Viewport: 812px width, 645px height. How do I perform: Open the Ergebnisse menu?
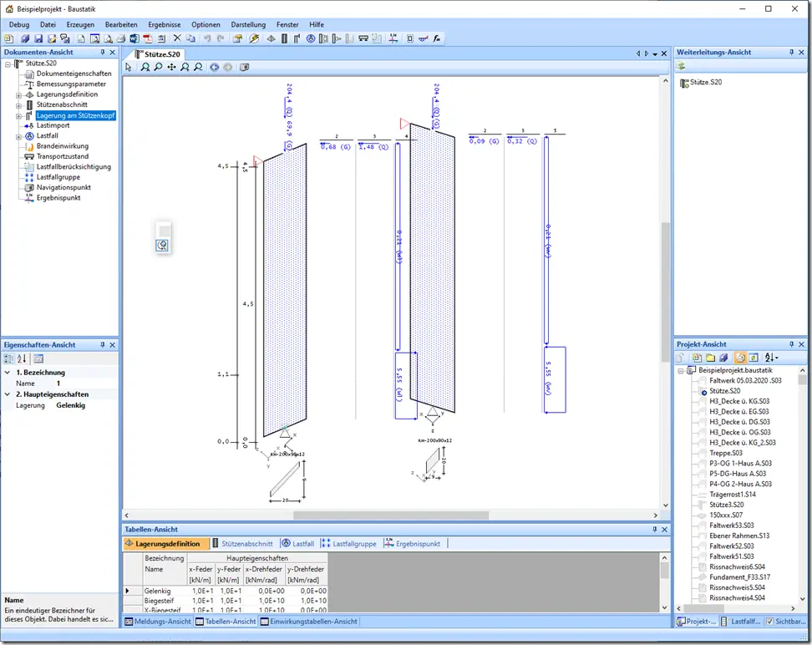pyautogui.click(x=165, y=24)
